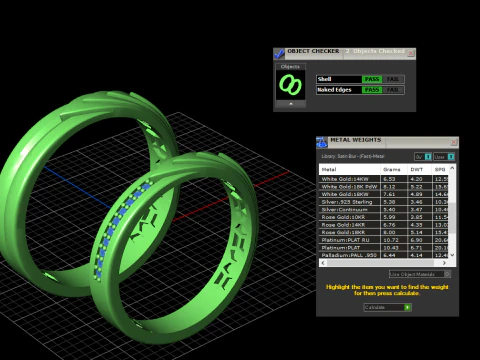
Task: Select the front ring with blue gems
Action: click(173, 248)
